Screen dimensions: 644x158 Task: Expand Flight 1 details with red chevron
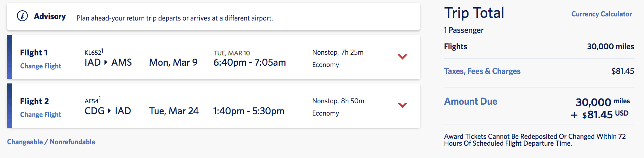click(x=403, y=57)
